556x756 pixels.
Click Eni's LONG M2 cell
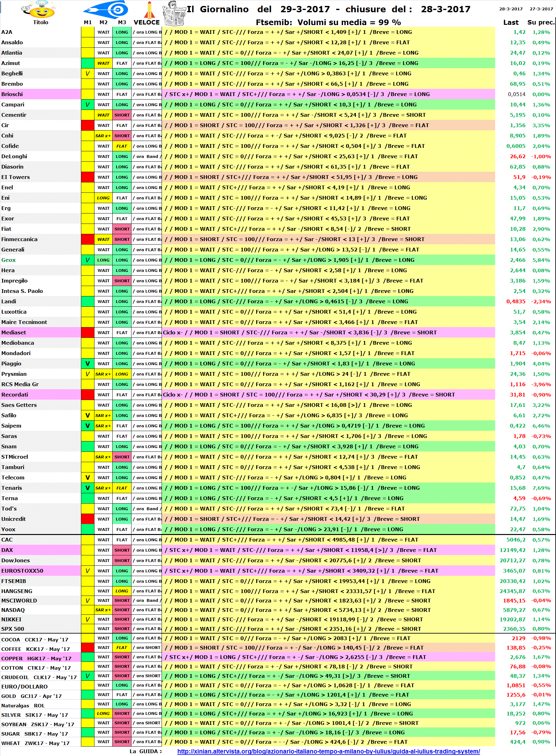[x=103, y=198]
